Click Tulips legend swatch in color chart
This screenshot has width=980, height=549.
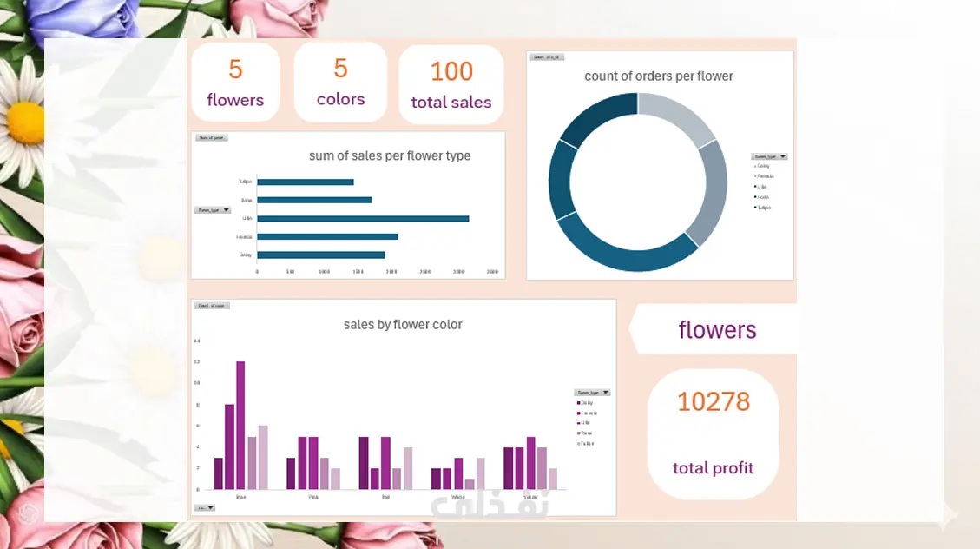[579, 444]
